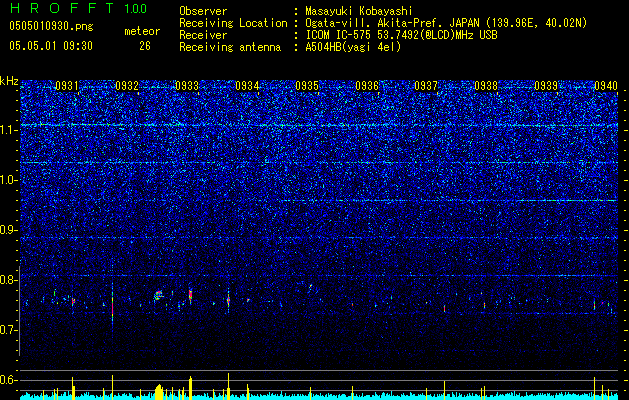Click the Observer label
The height and width of the screenshot is (400, 629).
coord(203,12)
